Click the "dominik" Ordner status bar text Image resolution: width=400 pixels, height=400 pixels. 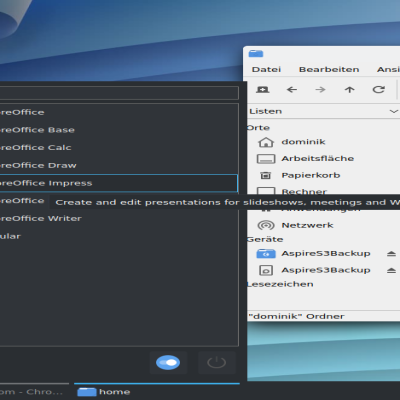[296, 316]
